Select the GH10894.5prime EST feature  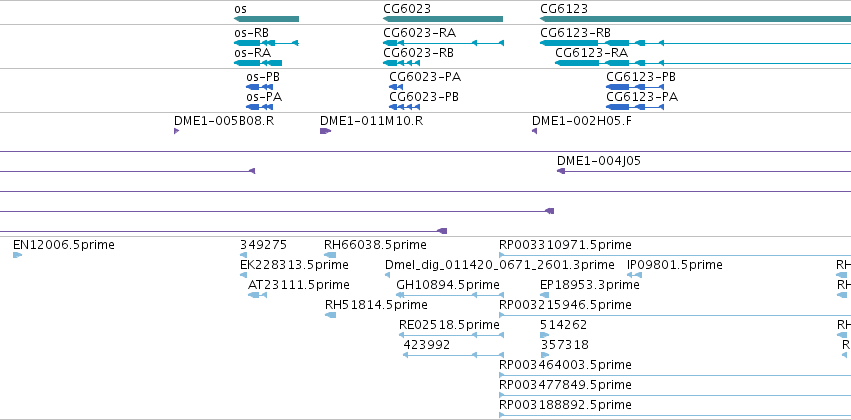450,295
